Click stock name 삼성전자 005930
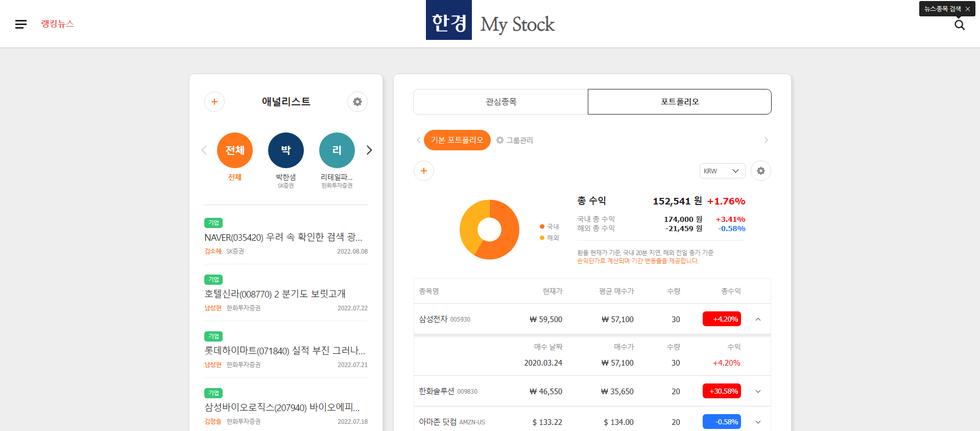Image resolution: width=980 pixels, height=431 pixels. [444, 319]
